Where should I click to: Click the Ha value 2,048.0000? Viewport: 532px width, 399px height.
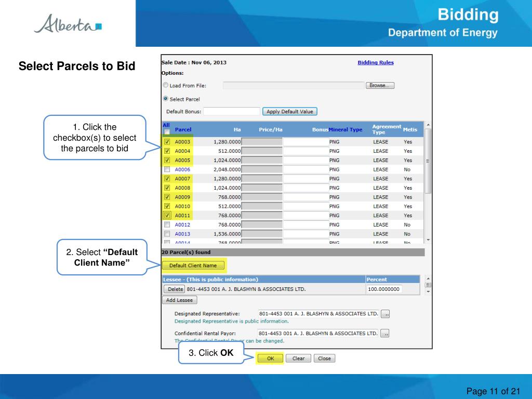[227, 169]
